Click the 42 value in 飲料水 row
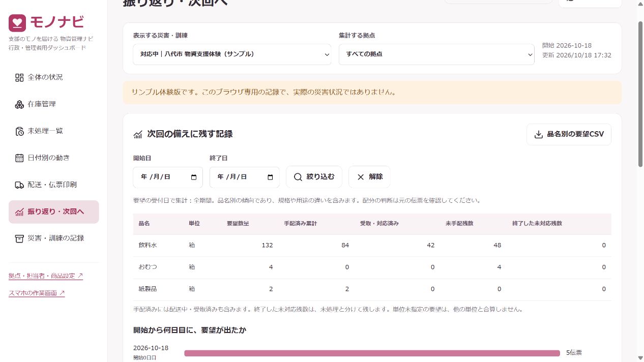Viewport: 644px width, 362px height. click(430, 246)
